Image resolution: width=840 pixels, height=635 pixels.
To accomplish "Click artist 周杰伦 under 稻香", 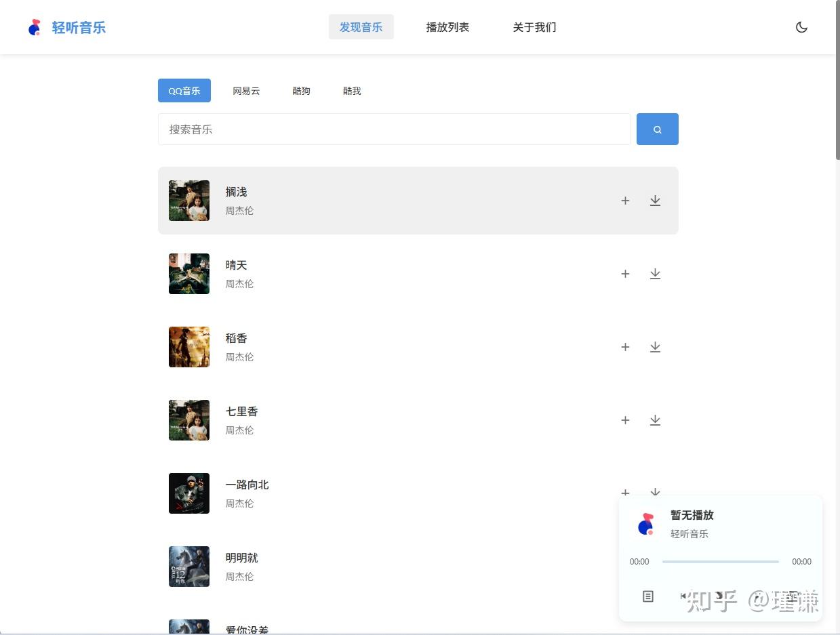I will 239,357.
